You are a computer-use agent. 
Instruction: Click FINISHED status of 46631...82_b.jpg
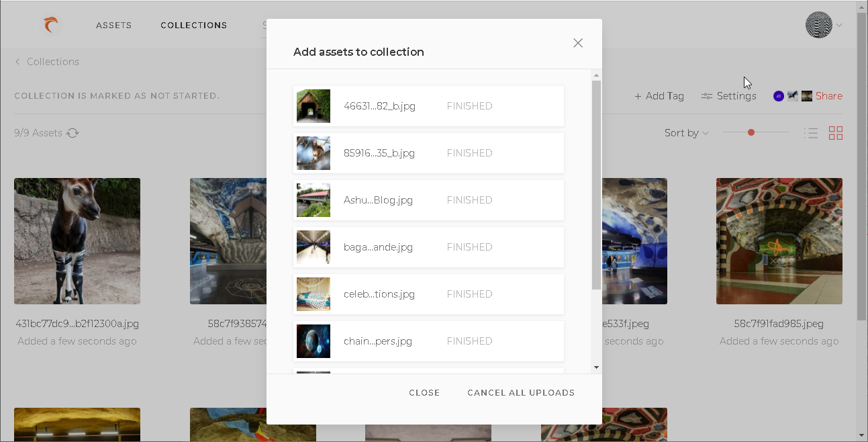click(469, 106)
